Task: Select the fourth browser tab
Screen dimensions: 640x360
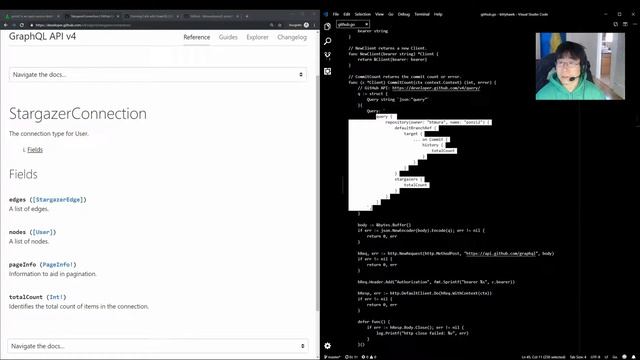Action: click(x=210, y=16)
